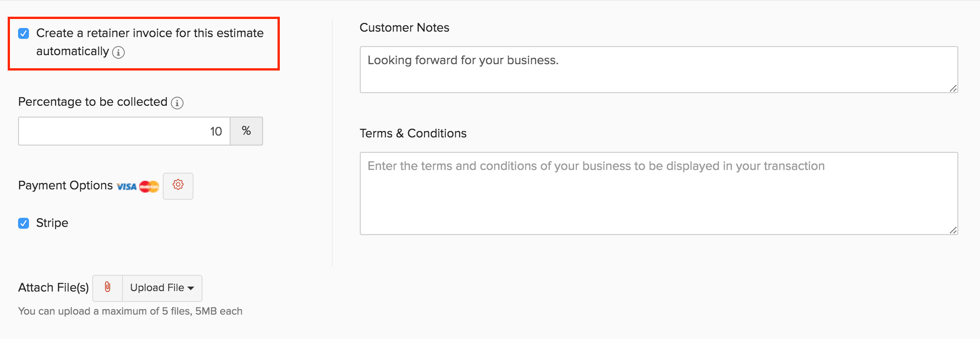Viewport: 980px width, 339px height.
Task: Toggle the Stripe payment checkbox
Action: (x=24, y=223)
